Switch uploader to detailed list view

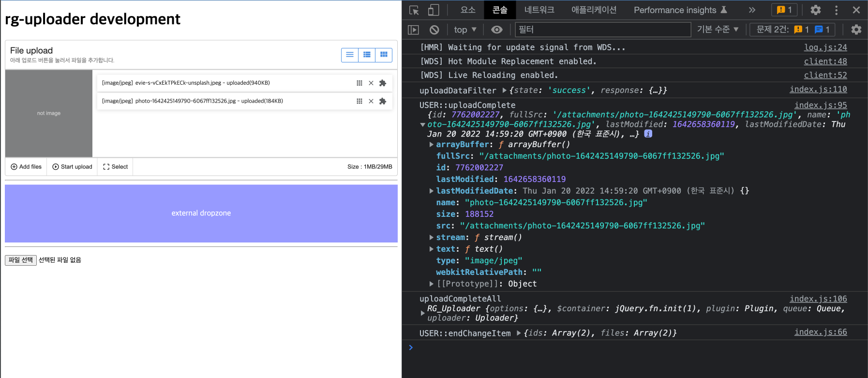(x=367, y=55)
